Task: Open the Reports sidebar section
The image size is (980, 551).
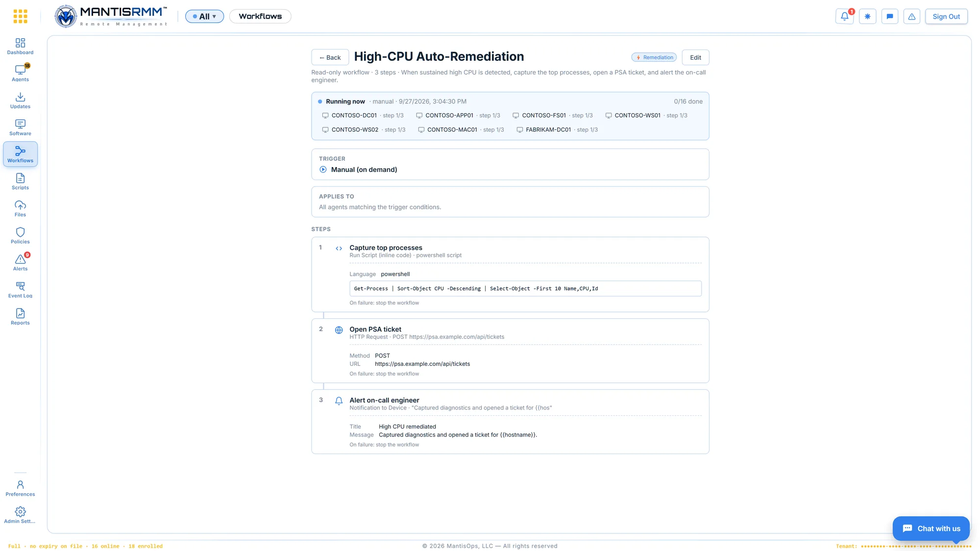Action: tap(20, 317)
